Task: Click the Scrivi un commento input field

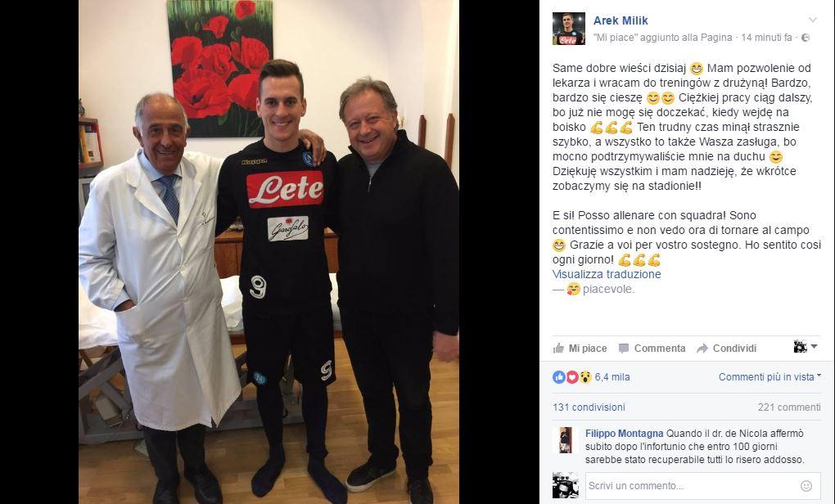Action: pos(693,485)
